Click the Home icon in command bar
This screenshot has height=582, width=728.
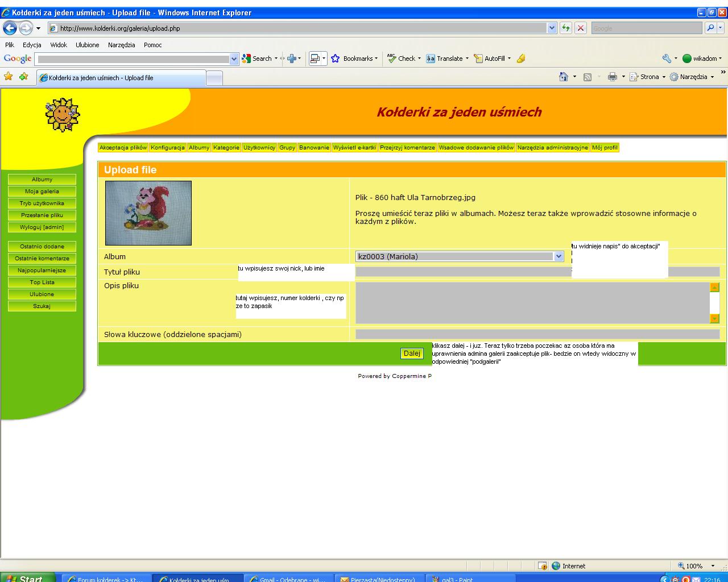click(x=563, y=77)
